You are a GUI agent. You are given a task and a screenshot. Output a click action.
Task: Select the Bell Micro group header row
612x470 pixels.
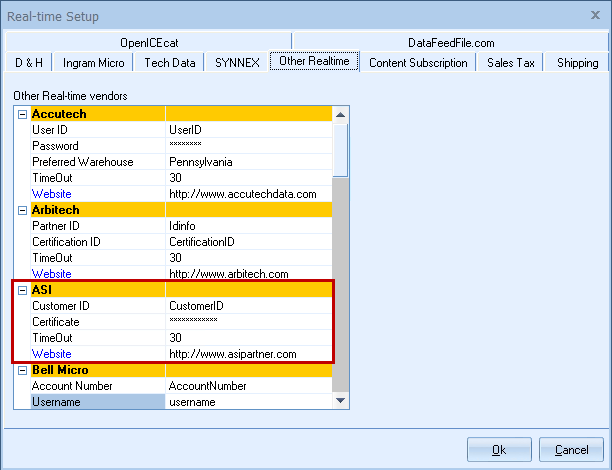tap(181, 370)
